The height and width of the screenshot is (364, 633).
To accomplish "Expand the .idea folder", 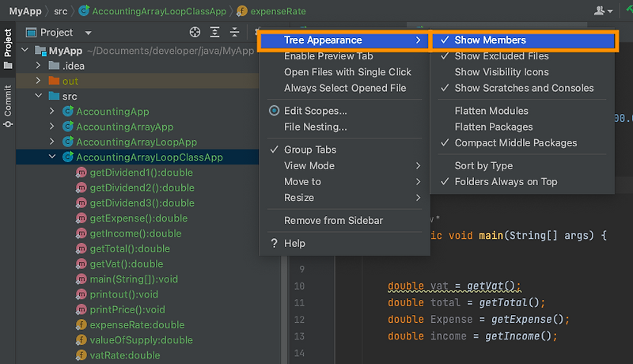I will pos(38,66).
